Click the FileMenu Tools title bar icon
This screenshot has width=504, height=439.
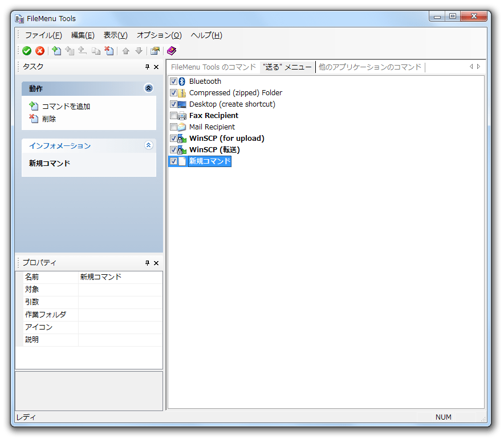pos(19,19)
